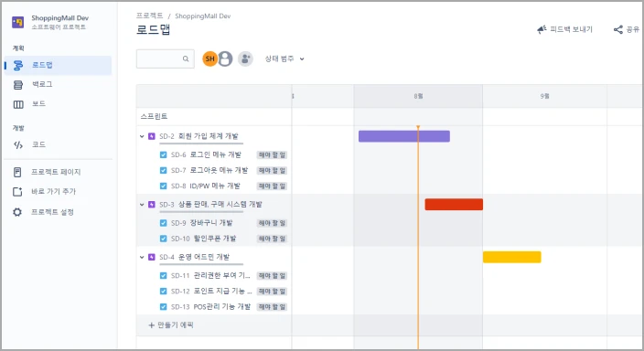Click the task checkbox icon of SD-12

pyautogui.click(x=164, y=291)
